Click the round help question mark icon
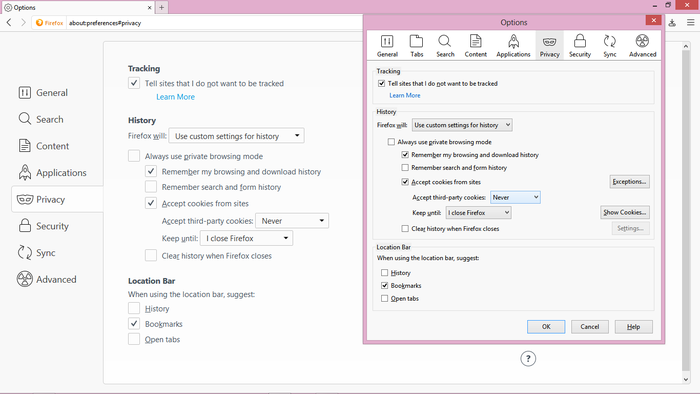 [x=528, y=358]
